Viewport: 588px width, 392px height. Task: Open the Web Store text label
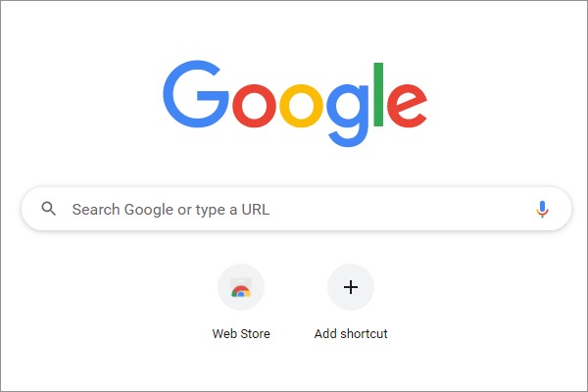[x=241, y=334]
